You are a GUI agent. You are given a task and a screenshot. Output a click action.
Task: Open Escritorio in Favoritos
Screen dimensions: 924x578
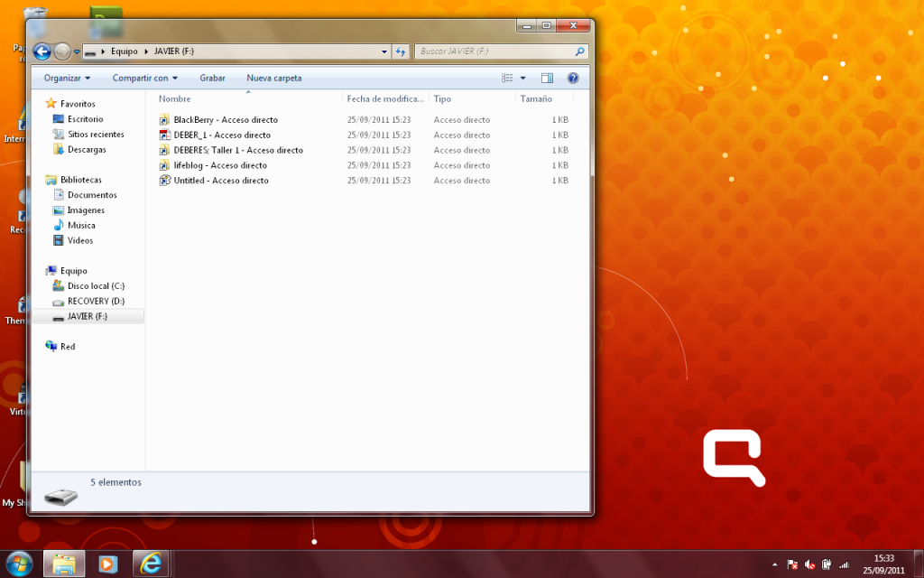[85, 119]
